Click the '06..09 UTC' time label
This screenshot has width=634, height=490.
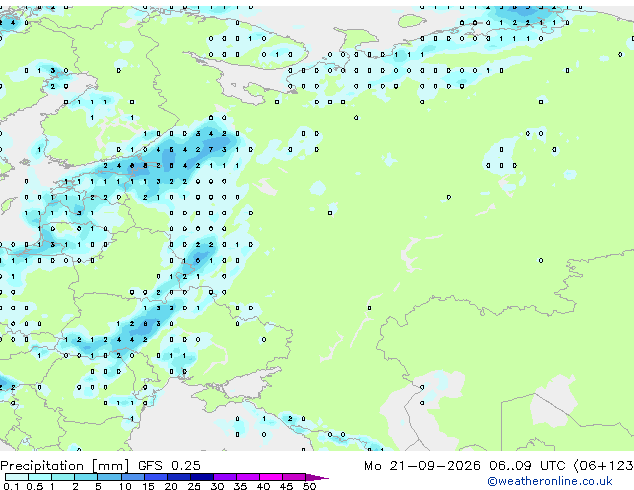click(527, 466)
